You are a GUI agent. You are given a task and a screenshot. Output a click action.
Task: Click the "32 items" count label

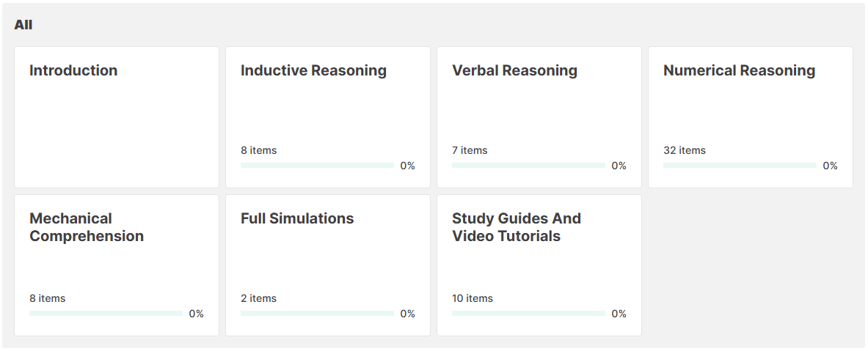tap(684, 150)
